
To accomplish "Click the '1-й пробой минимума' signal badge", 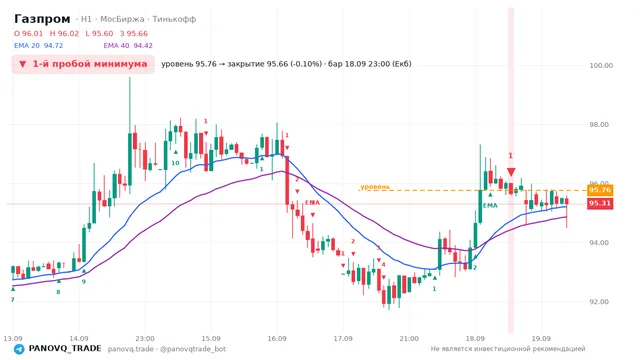I will coord(83,64).
